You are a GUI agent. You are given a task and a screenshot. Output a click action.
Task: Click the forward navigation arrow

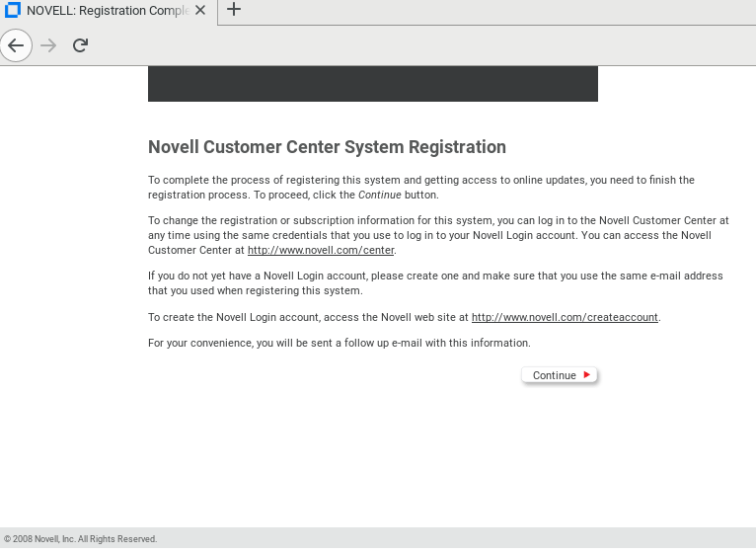pyautogui.click(x=48, y=45)
